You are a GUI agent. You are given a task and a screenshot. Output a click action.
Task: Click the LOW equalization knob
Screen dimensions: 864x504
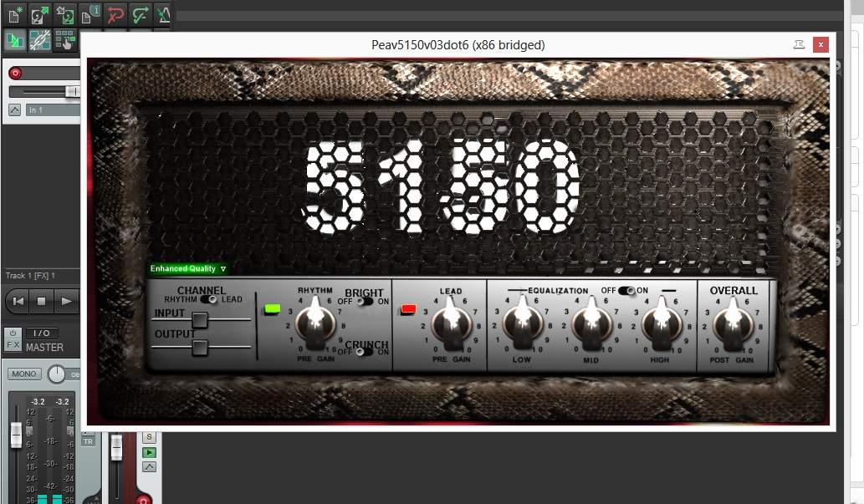522,324
